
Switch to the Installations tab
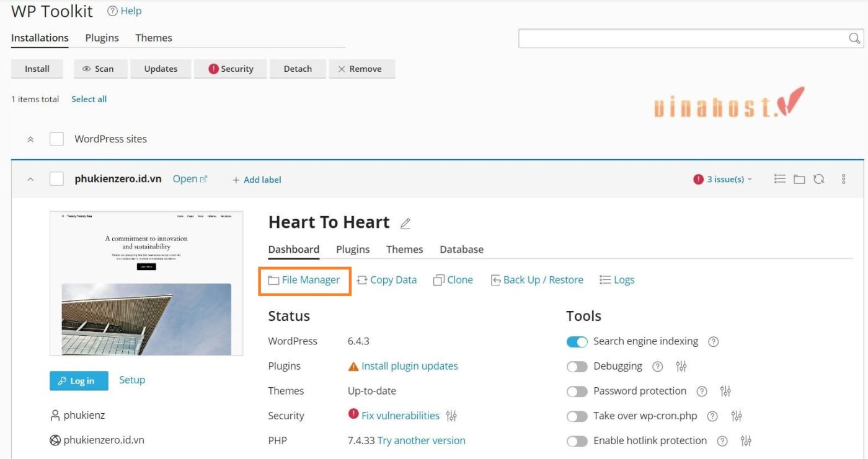tap(40, 38)
